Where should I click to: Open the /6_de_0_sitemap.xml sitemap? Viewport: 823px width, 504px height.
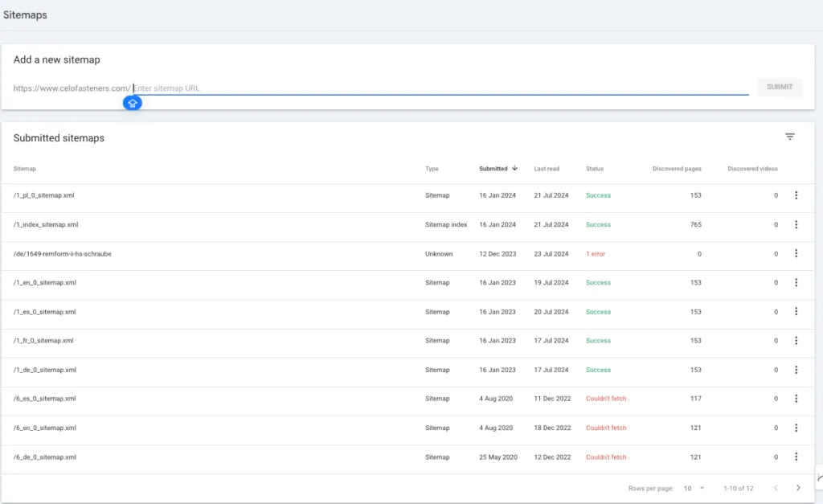(45, 457)
